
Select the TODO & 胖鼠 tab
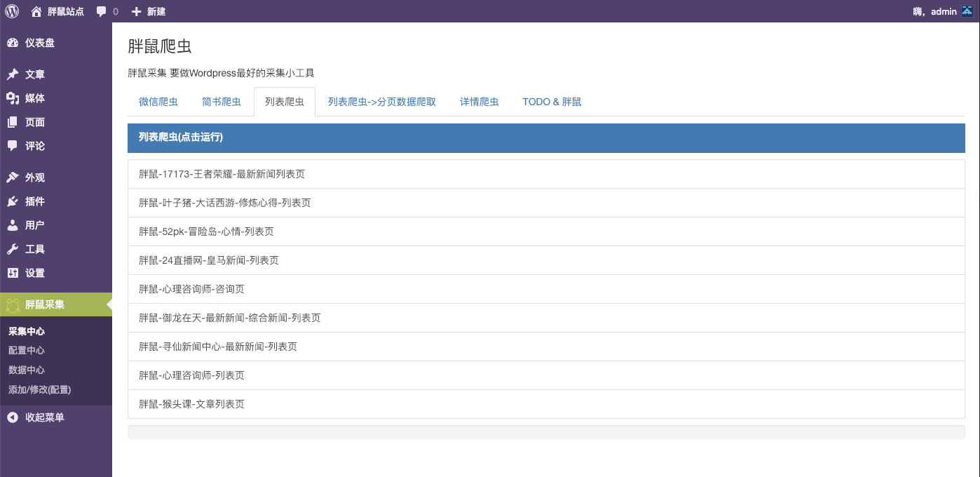(x=552, y=102)
